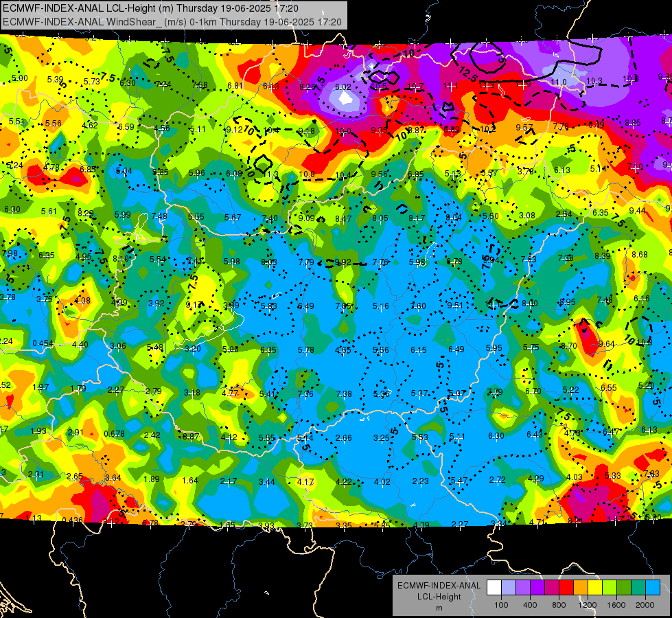Click the 5.16 value on blue area

[380, 306]
